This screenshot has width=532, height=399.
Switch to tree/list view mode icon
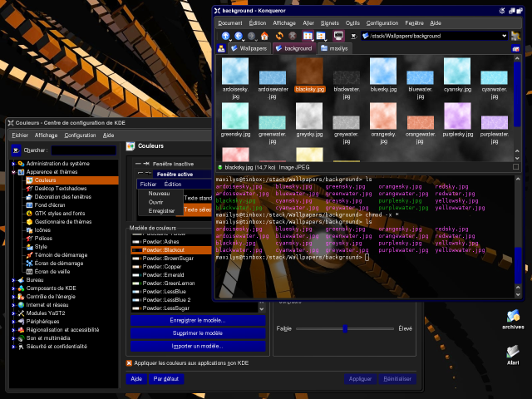[321, 36]
